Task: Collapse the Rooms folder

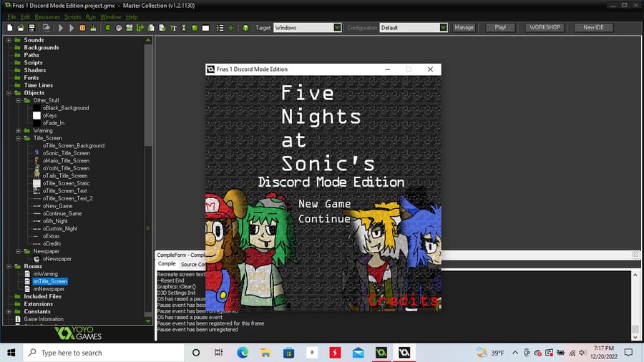Action: (x=9, y=266)
